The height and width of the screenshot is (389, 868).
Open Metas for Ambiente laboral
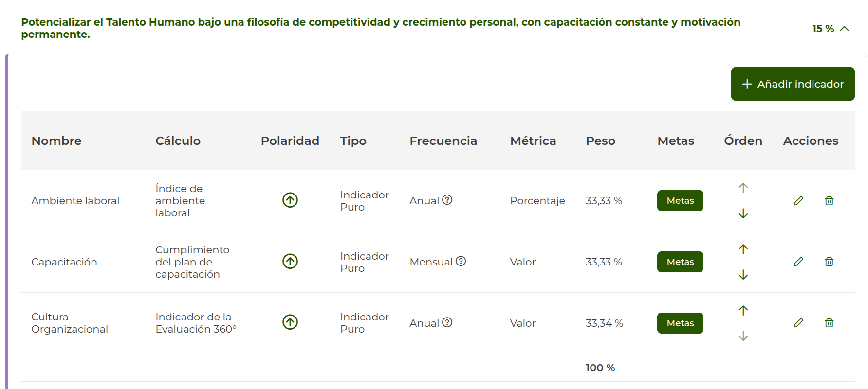coord(680,200)
